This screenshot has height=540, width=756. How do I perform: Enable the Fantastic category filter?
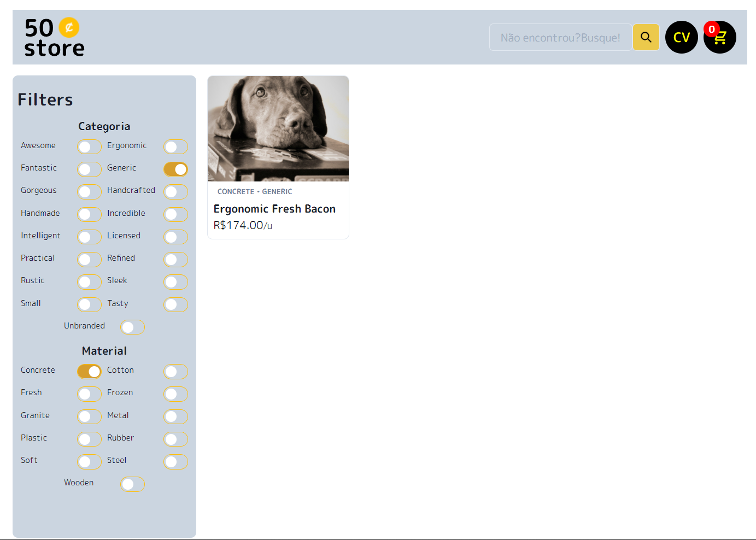[89, 169]
